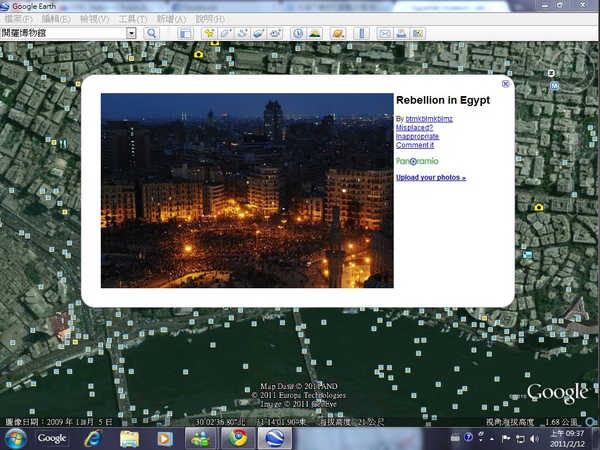This screenshot has height=450, width=600.
Task: Click the Comment it link
Action: (x=415, y=145)
